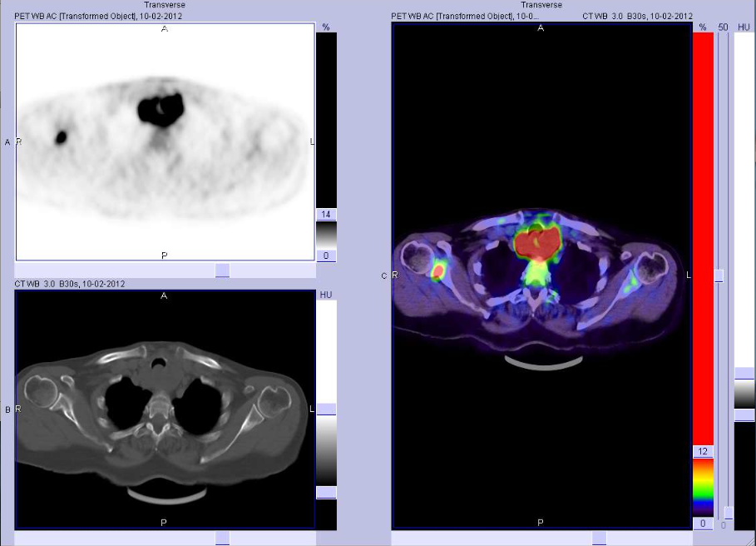Click the fused panel lower HU window handle
This screenshot has width=756, height=546.
pos(744,414)
